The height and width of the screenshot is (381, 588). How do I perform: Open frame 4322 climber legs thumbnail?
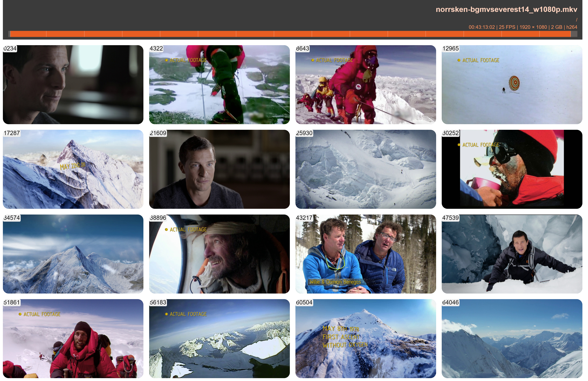(x=219, y=85)
